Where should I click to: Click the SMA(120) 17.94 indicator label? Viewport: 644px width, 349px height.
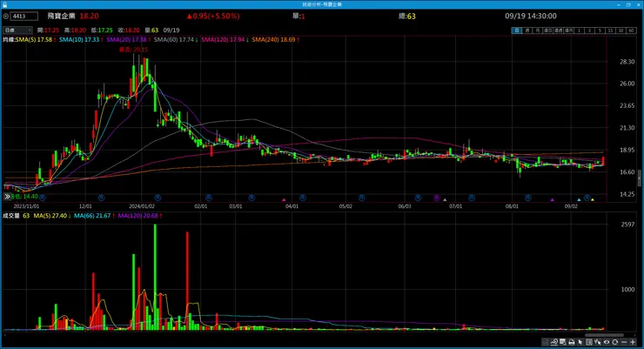[x=225, y=39]
